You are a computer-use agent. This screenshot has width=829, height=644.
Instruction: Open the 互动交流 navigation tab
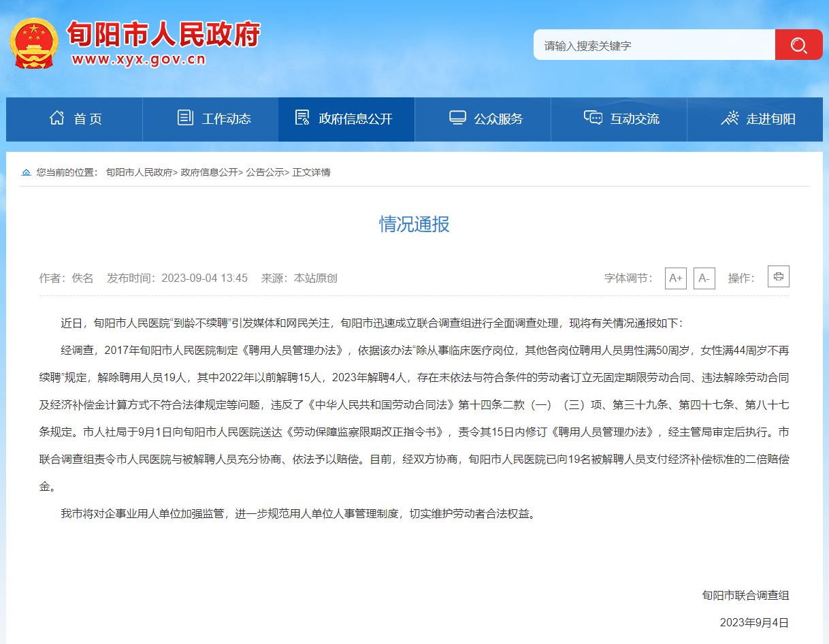point(619,119)
